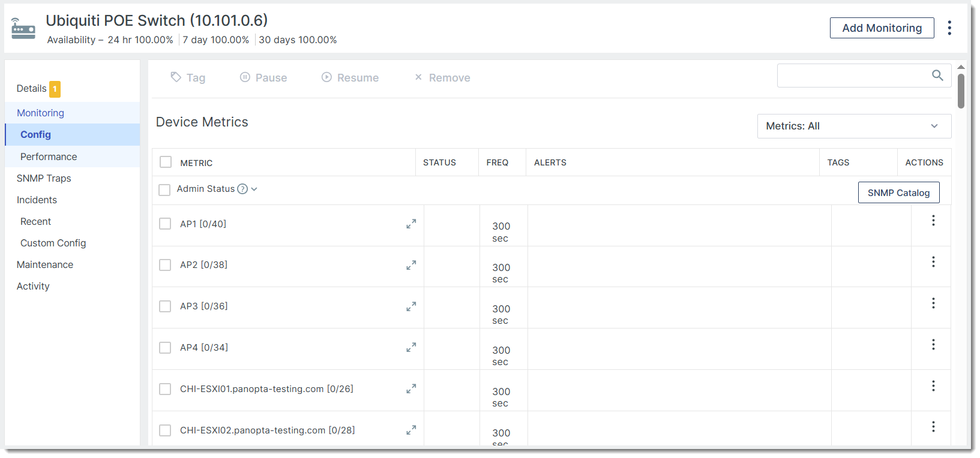Tick the AP4 [0/34] checkbox
The height and width of the screenshot is (458, 980).
click(165, 348)
